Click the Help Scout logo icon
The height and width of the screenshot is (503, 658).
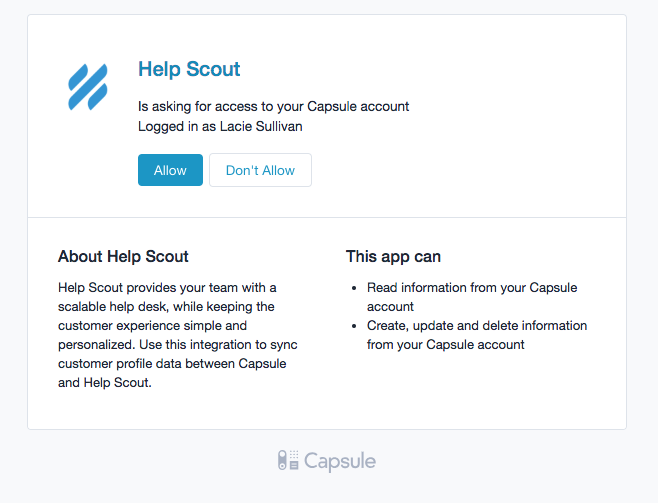pyautogui.click(x=87, y=87)
